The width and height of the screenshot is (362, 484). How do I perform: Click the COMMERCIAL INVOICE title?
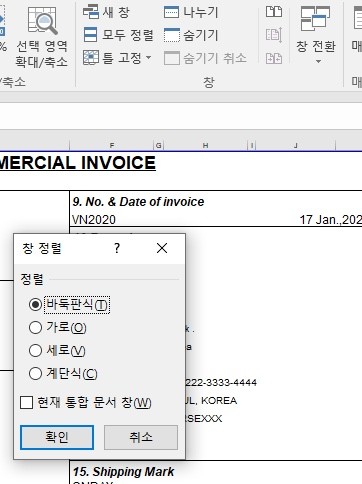(x=77, y=163)
